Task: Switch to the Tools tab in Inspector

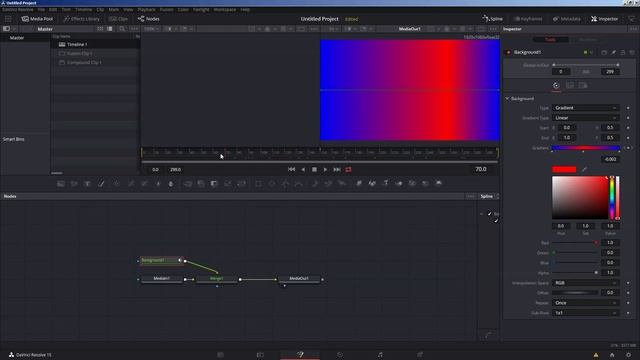Action: pyautogui.click(x=551, y=40)
